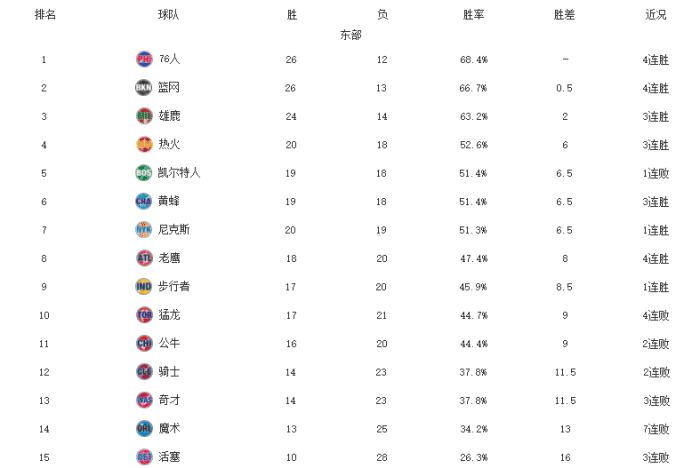
Task: Select the 东部 conference section label
Action: [x=350, y=35]
